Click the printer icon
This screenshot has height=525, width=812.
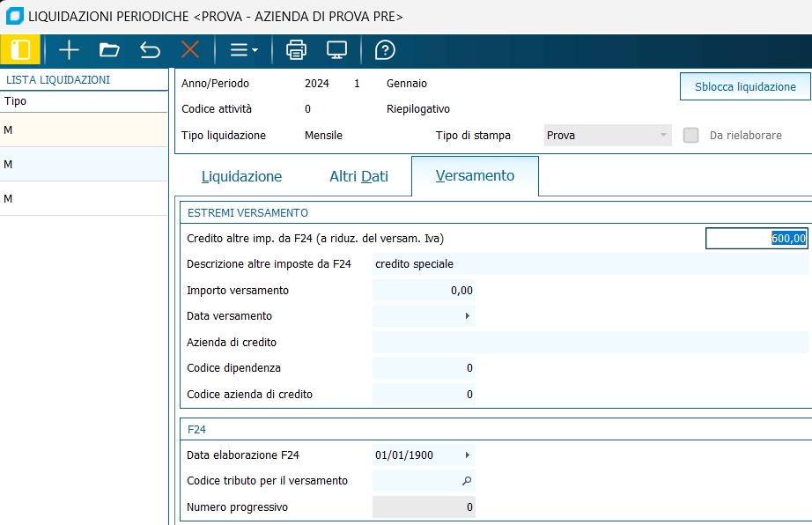(x=297, y=50)
